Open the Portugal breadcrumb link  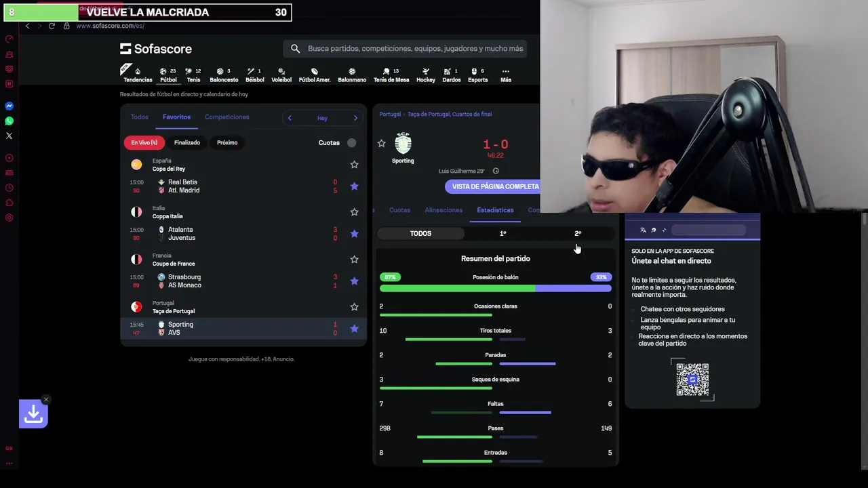pyautogui.click(x=390, y=114)
